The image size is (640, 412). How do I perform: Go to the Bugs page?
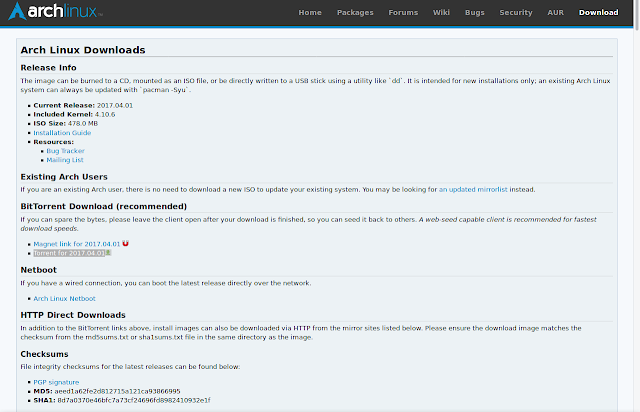[x=475, y=13]
